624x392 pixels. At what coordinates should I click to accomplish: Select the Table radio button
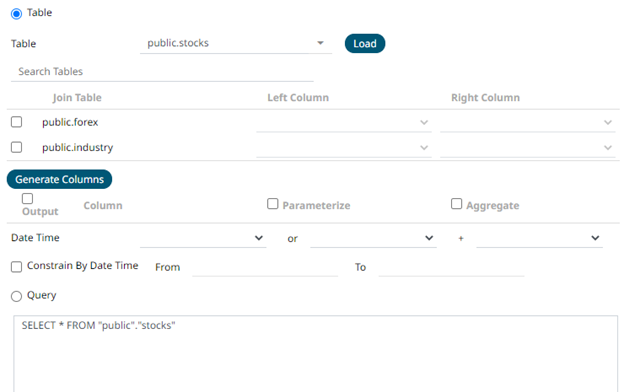(x=16, y=14)
